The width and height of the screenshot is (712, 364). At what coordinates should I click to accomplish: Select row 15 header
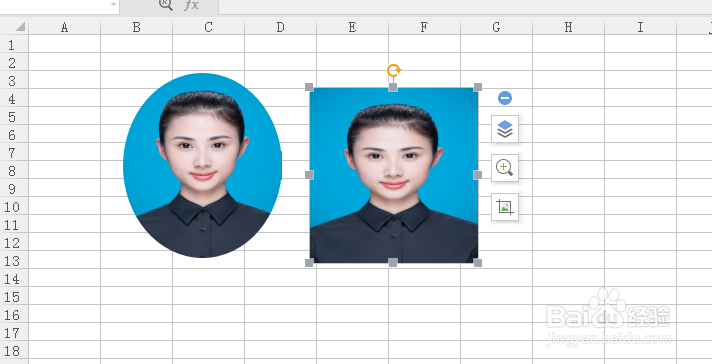[14, 296]
